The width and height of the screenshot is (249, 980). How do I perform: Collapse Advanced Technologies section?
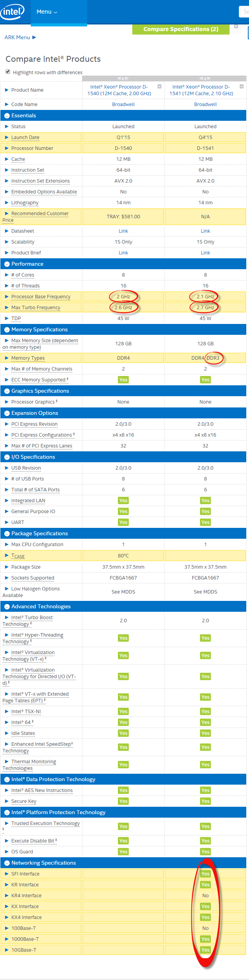click(x=7, y=607)
